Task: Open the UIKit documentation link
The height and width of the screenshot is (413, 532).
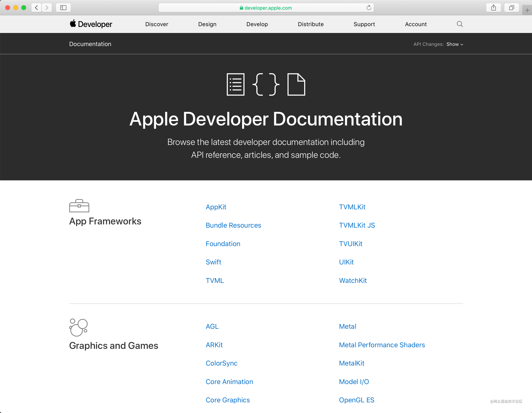Action: coord(346,262)
